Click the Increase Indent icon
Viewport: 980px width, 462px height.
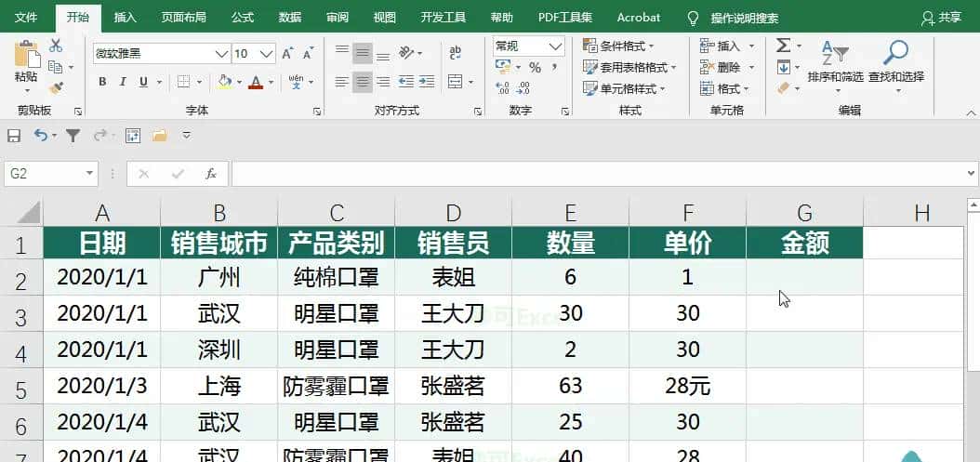click(x=427, y=81)
